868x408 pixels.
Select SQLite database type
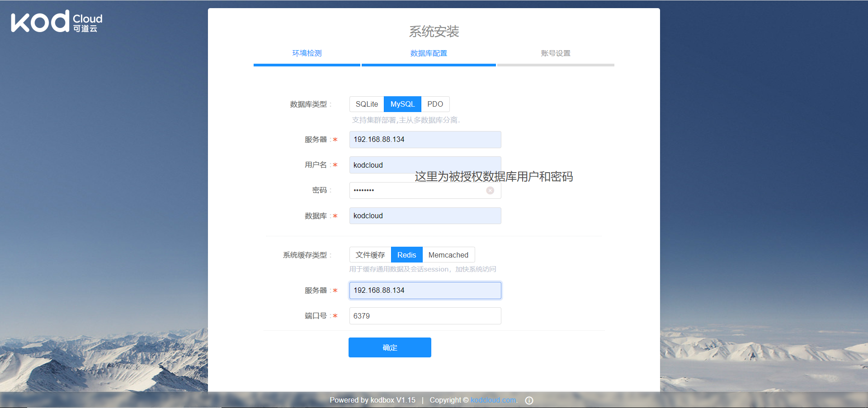click(367, 104)
